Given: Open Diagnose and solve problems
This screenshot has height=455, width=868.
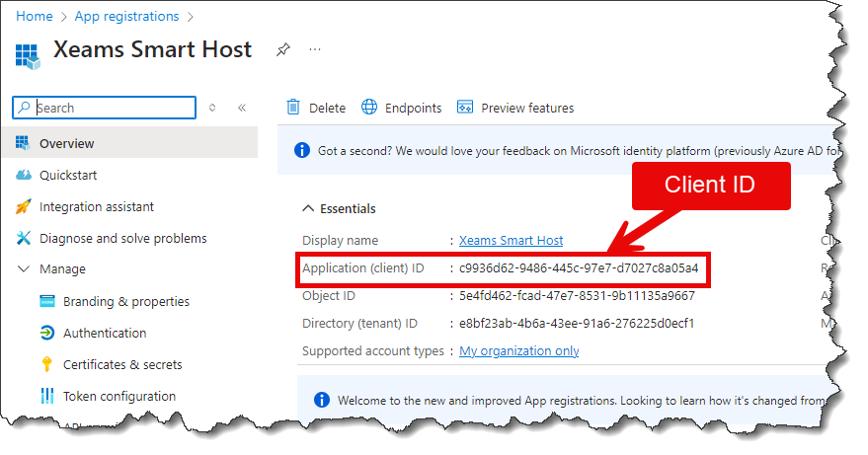Looking at the screenshot, I should point(122,238).
